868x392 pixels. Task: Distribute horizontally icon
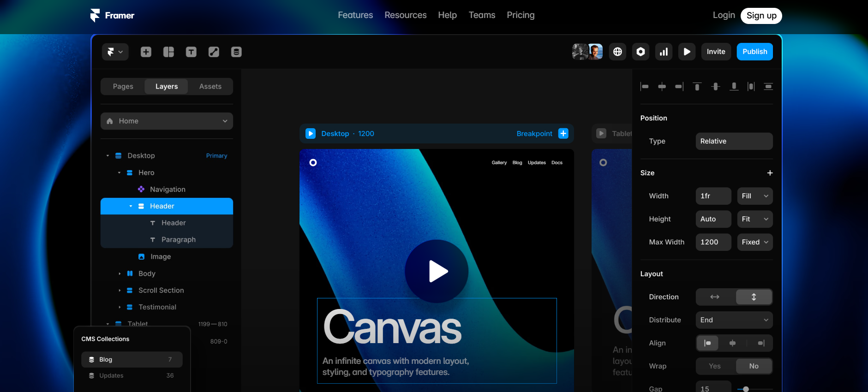point(751,86)
